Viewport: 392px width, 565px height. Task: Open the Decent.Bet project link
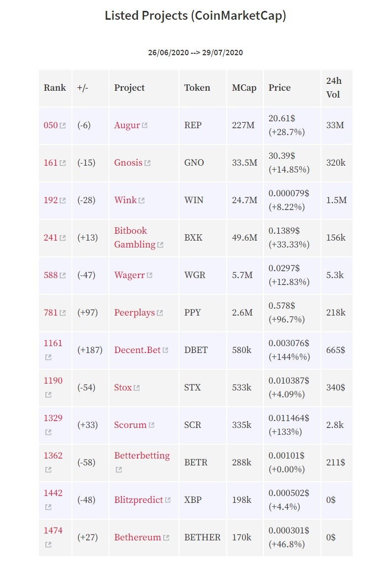(x=137, y=350)
